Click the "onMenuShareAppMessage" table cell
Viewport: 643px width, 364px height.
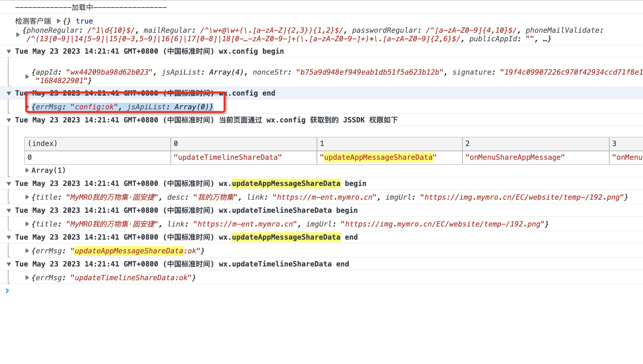[x=515, y=157]
